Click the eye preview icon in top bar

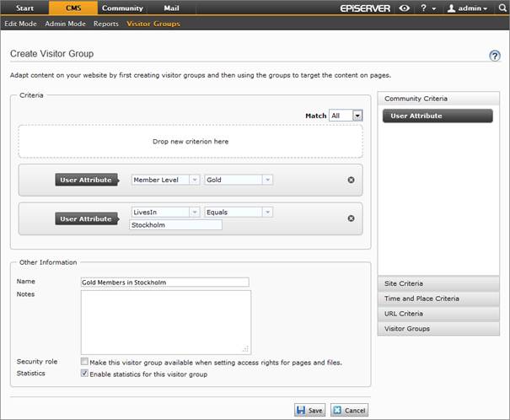point(406,8)
